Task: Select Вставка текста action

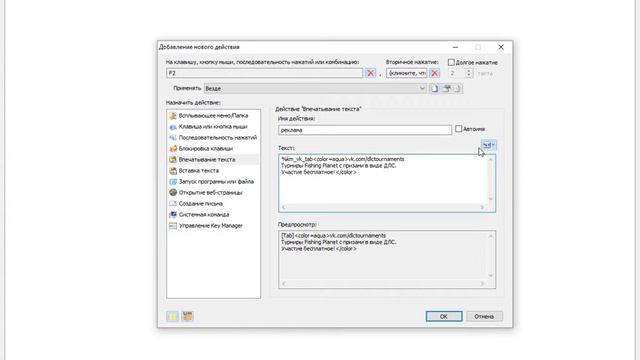Action: 213,171
